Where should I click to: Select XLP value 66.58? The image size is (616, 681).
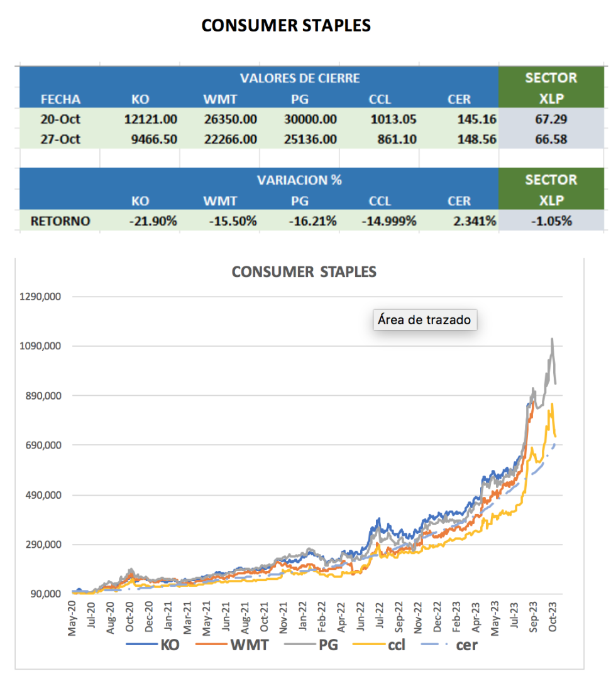coord(551,139)
